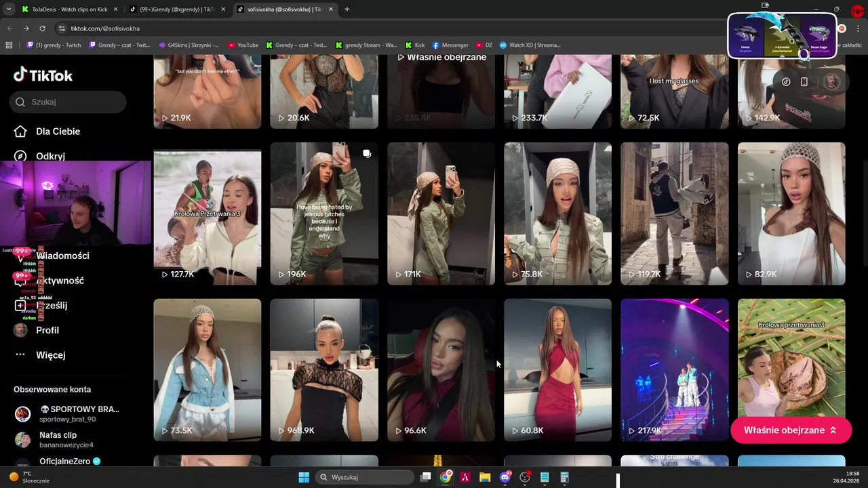Image resolution: width=868 pixels, height=488 pixels.
Task: Open OficjalneZero followed account
Action: click(68, 462)
